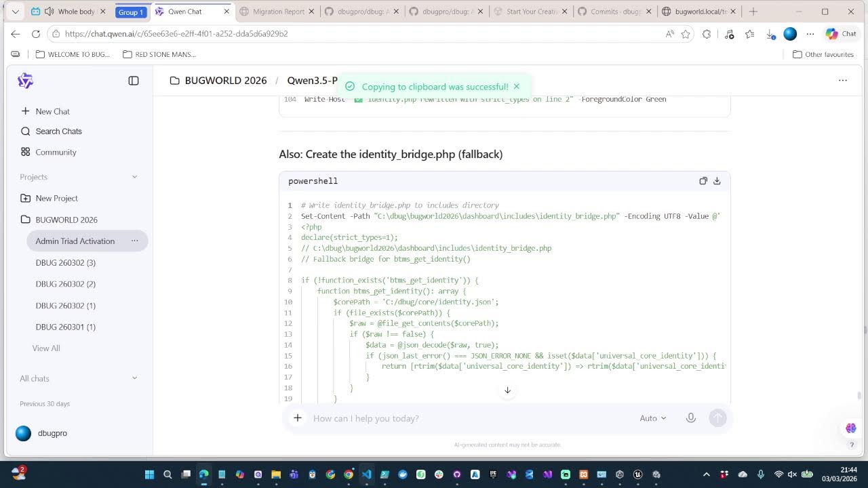This screenshot has height=488, width=868.
Task: Open the DBUG 260302 (3) chat
Action: 66,262
